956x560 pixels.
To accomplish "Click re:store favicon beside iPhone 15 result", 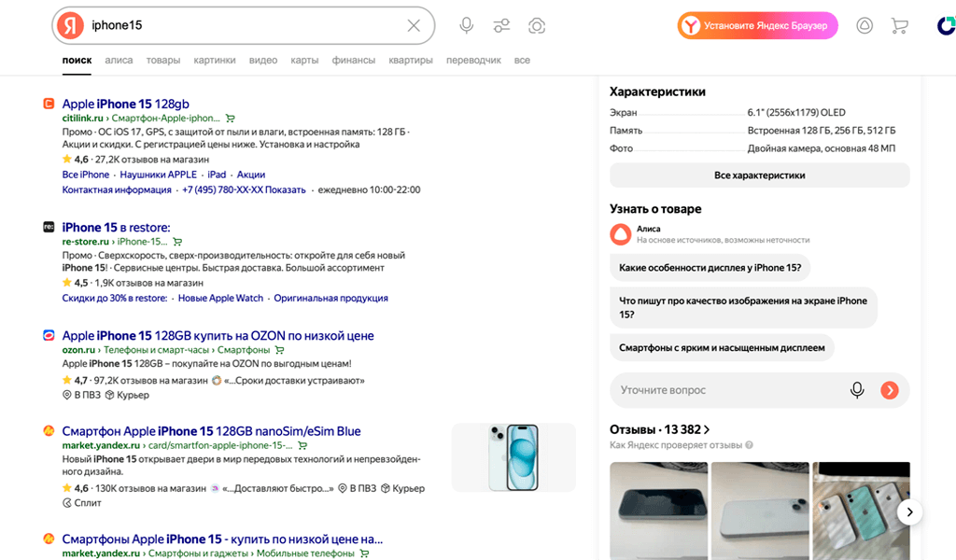I will click(x=49, y=228).
